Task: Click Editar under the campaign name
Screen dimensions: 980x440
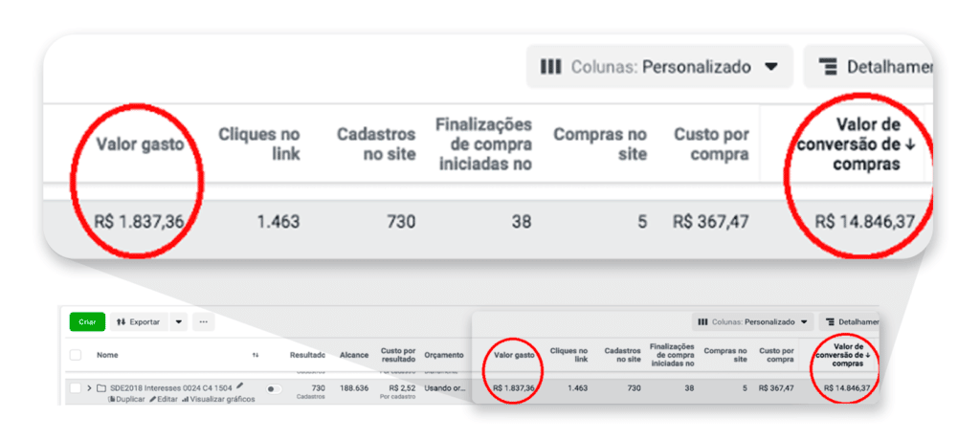Action: 164,399
